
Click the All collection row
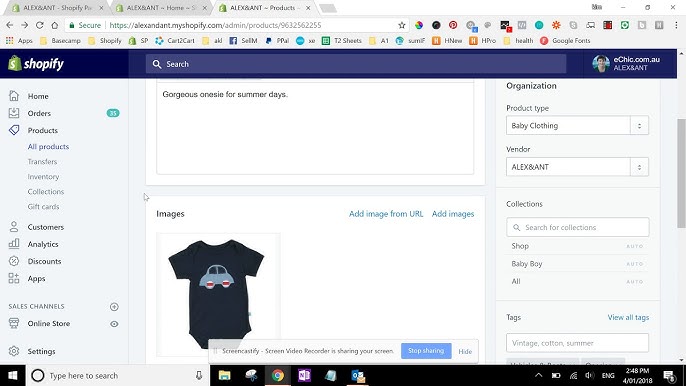coord(578,281)
